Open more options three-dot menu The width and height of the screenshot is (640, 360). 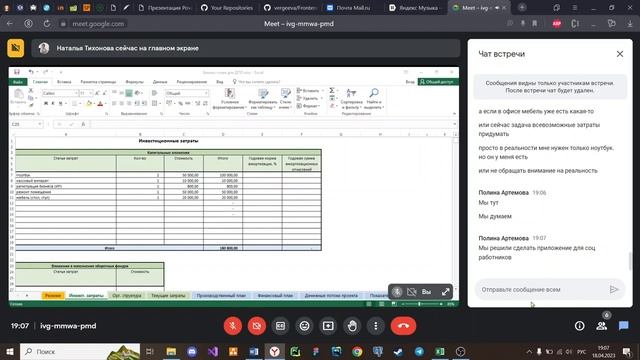pos(376,326)
